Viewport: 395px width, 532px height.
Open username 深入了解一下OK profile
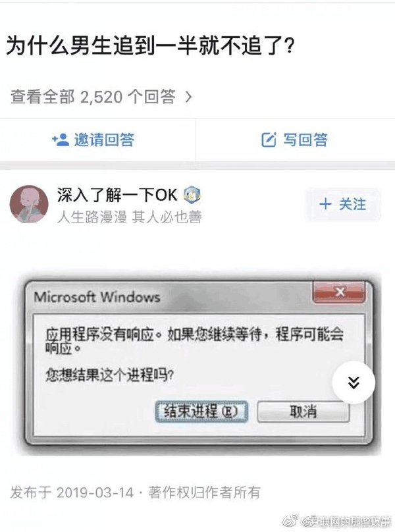click(x=117, y=195)
